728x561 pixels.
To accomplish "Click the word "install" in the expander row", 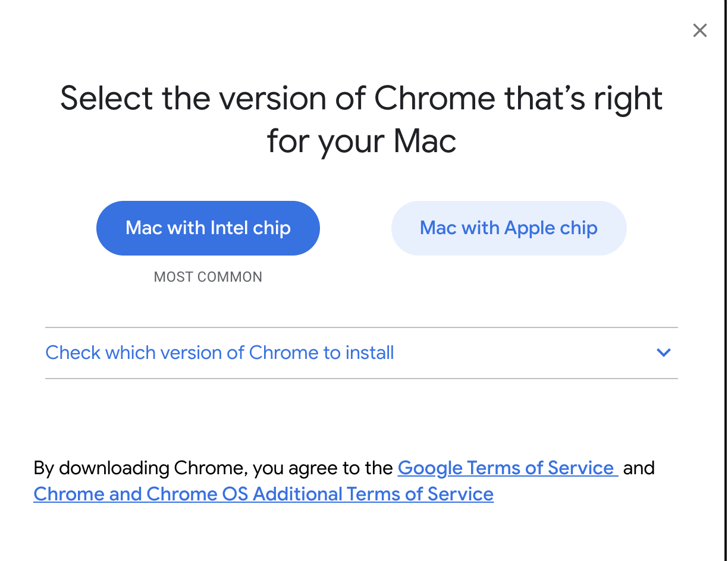I will (369, 352).
